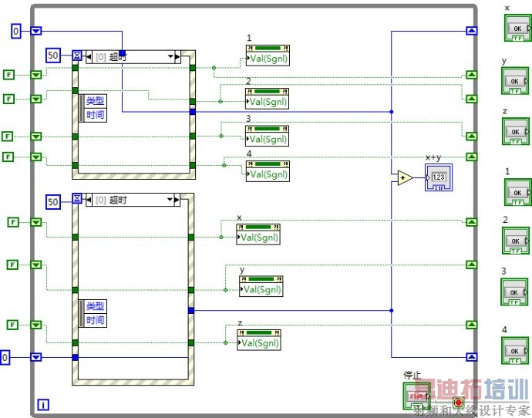Click the 停止 label text
The image size is (532, 418).
pos(412,376)
